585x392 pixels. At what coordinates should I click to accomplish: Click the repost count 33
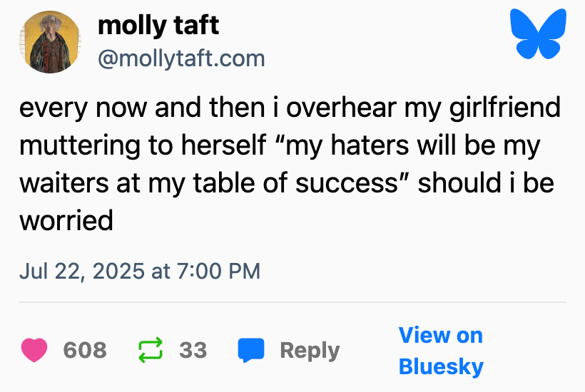(193, 350)
